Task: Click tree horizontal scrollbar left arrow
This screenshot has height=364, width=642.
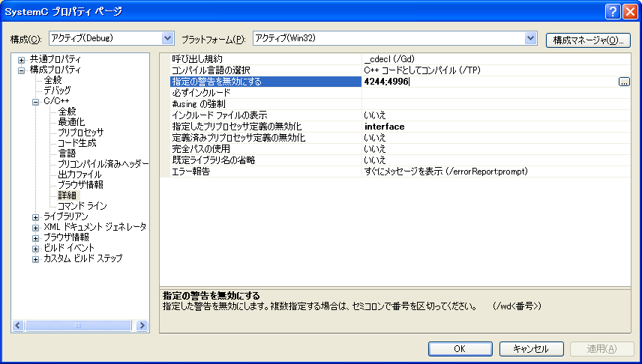Action: tap(19, 326)
